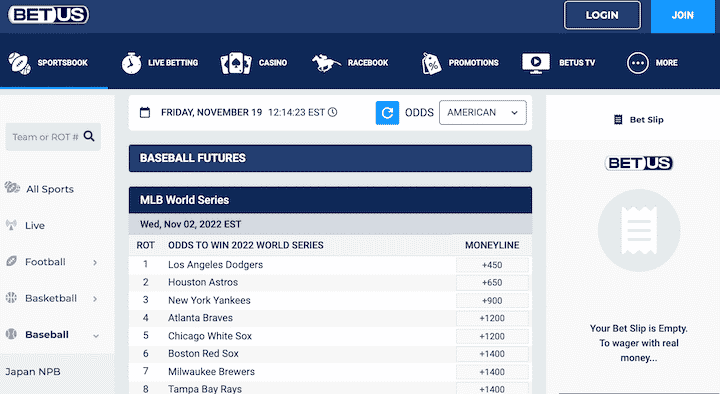Open the American odds format dropdown
The image size is (720, 394).
point(483,113)
